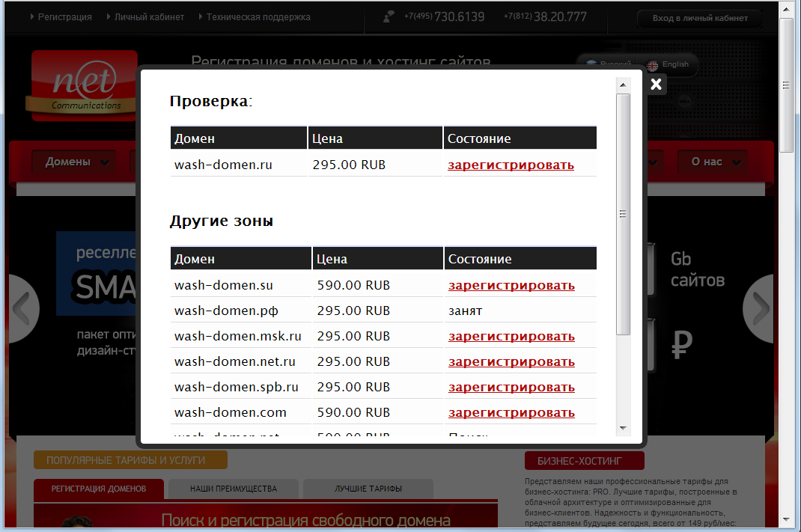
Task: Select the right carousel arrow
Action: tap(759, 308)
